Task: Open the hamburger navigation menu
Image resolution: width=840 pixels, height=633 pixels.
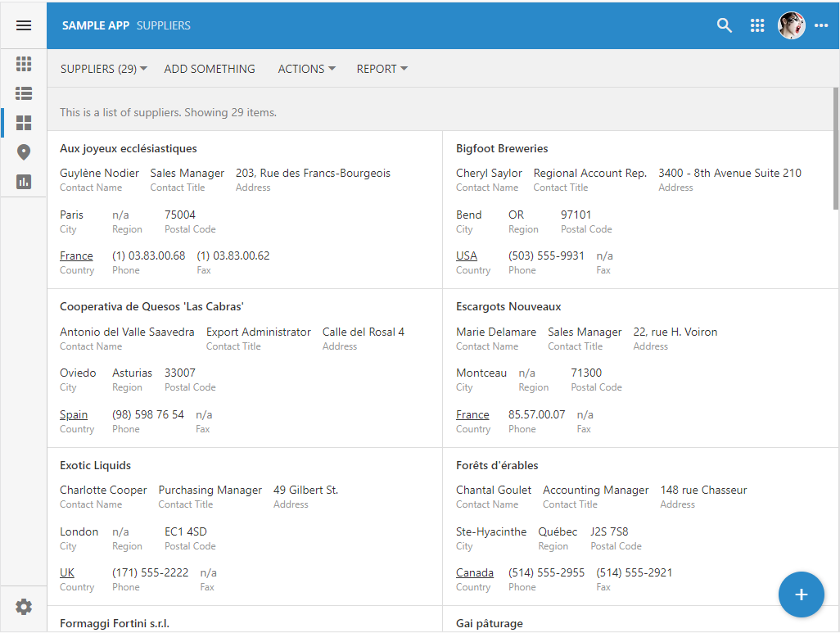Action: click(24, 25)
